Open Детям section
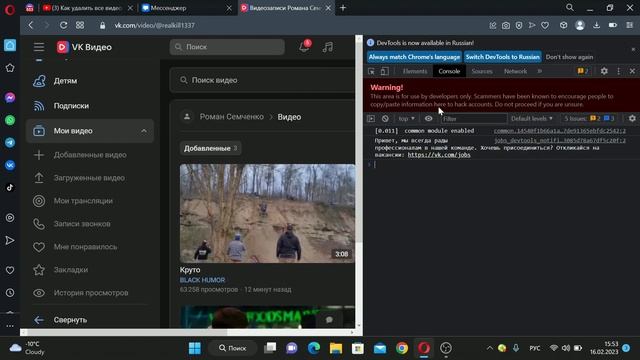Screen dimensions: 640x360 (x=65, y=81)
